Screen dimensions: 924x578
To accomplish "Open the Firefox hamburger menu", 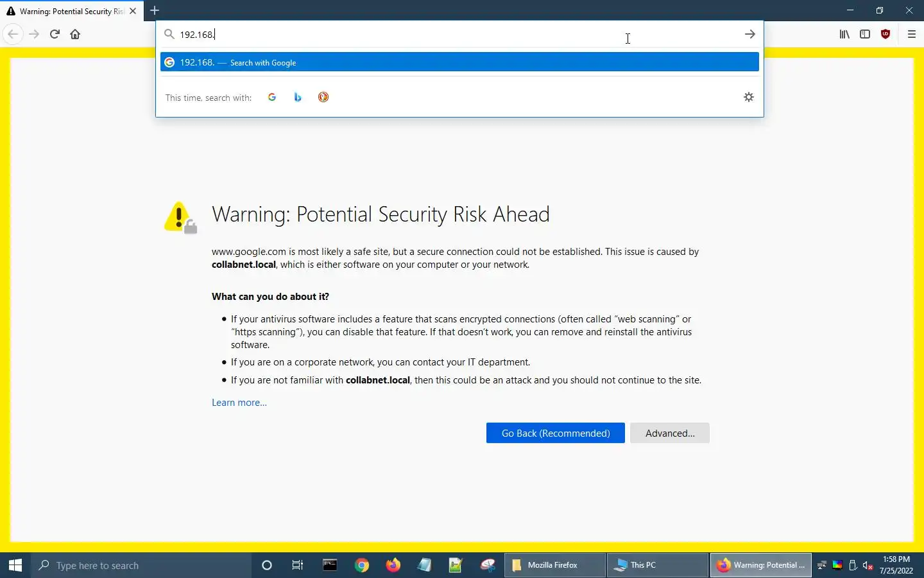I will 912,34.
